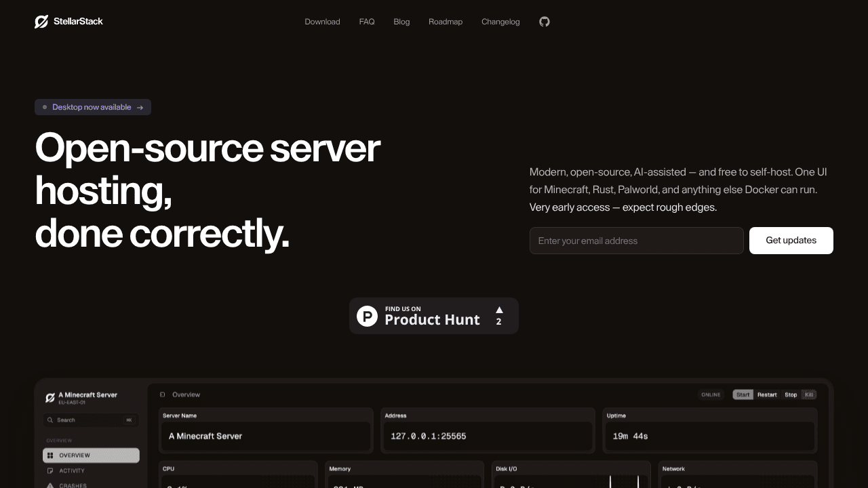Open the Download page

[x=322, y=22]
